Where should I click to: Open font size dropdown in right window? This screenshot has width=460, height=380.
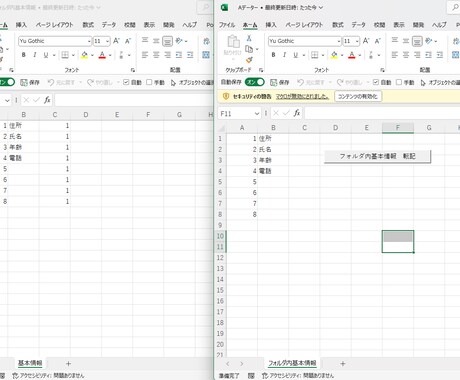(357, 41)
